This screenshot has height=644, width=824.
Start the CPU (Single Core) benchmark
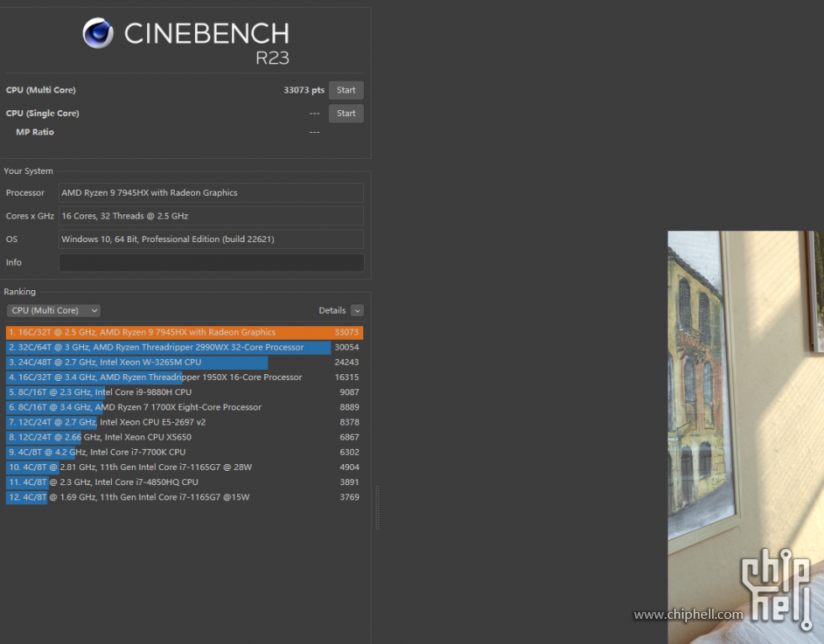tap(346, 113)
